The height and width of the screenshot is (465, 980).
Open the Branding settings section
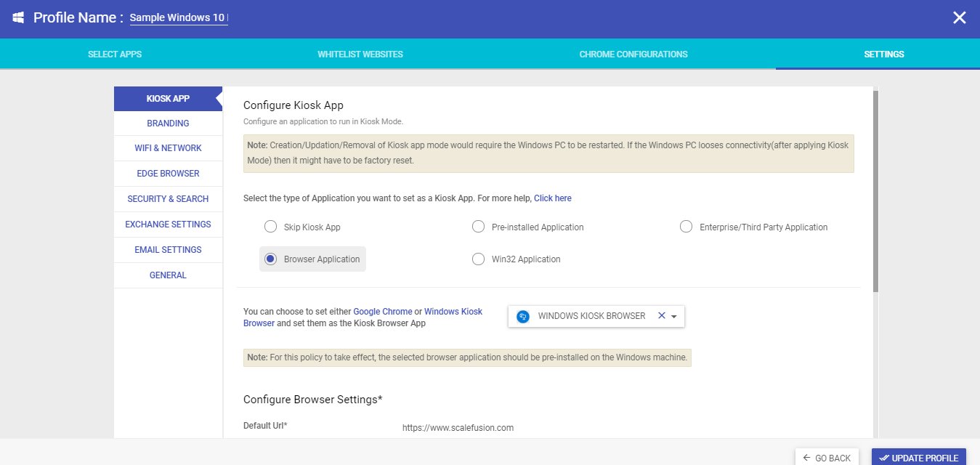[168, 124]
